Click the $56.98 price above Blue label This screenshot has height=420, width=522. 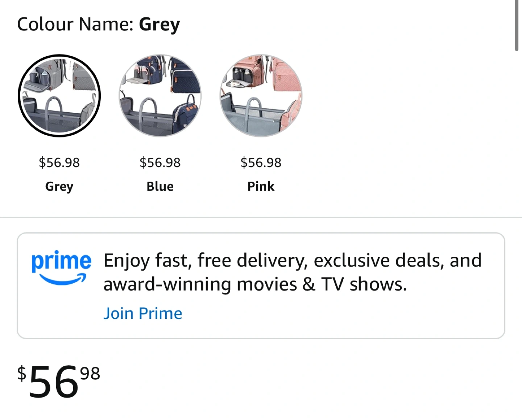tap(160, 162)
